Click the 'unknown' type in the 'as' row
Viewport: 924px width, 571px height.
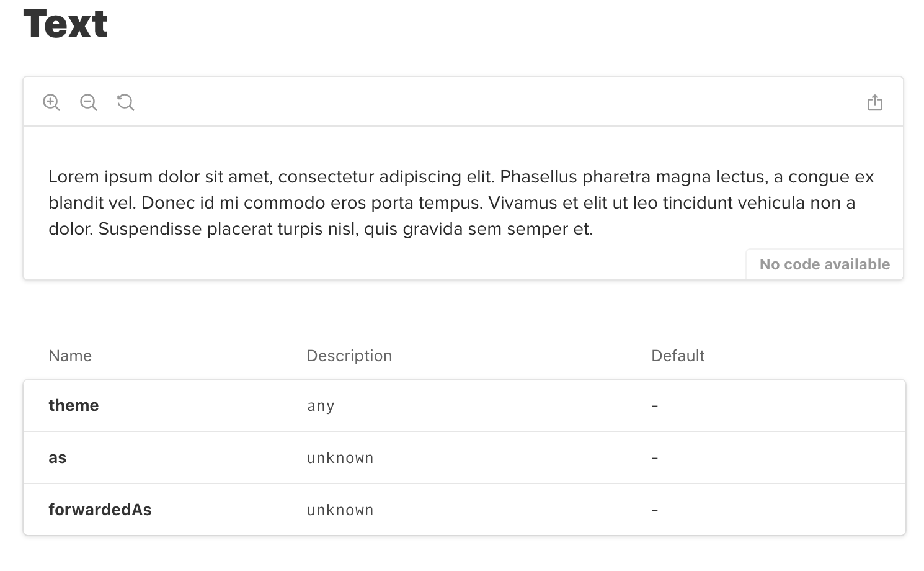pos(340,458)
